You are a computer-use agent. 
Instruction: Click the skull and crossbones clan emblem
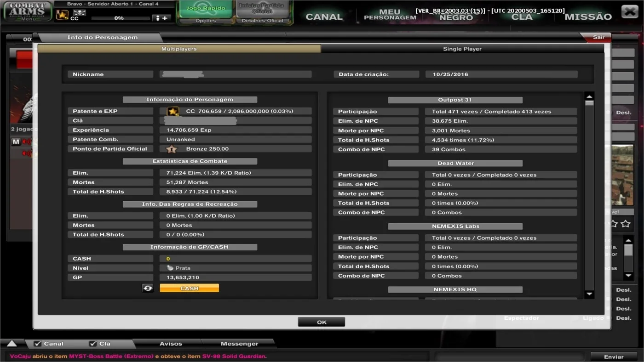pyautogui.click(x=79, y=12)
